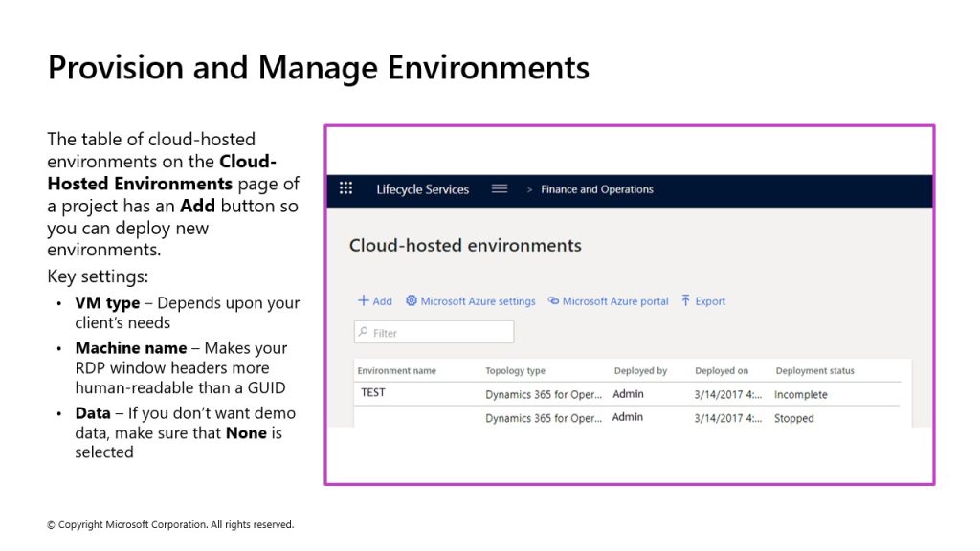This screenshot has height=551, width=980.
Task: Click the deployed date in Incomplete row
Action: click(728, 395)
